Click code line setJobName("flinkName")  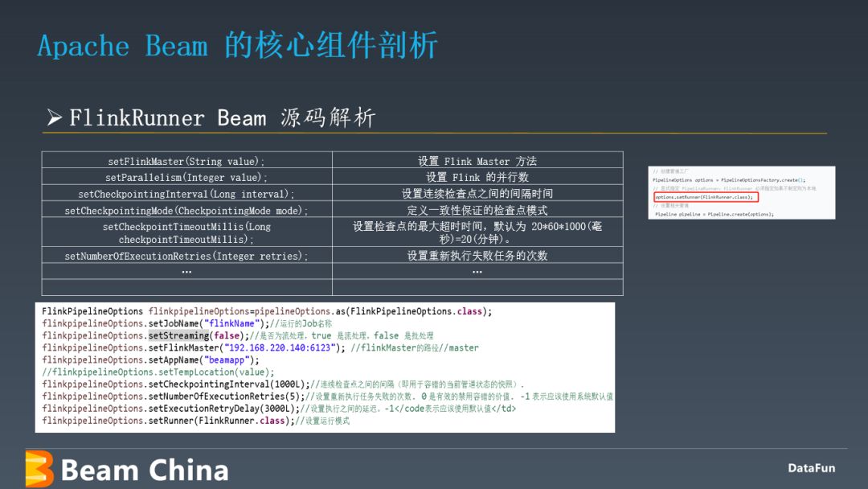187,323
